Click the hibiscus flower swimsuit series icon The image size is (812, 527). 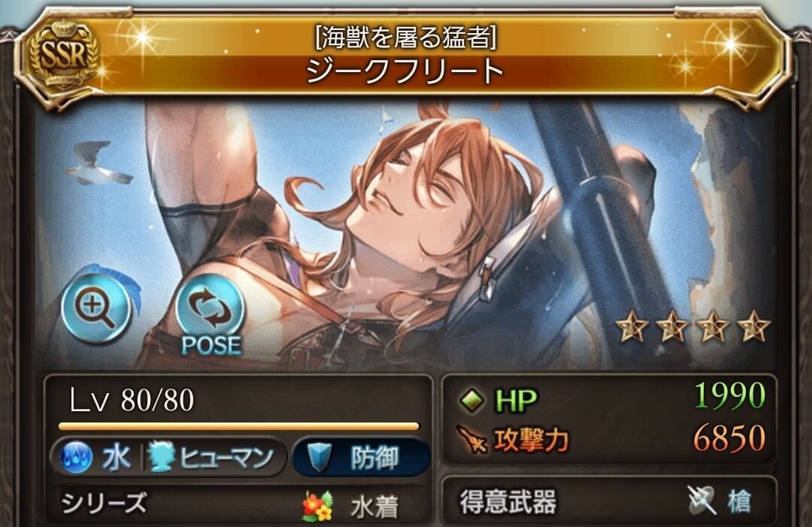point(317,506)
